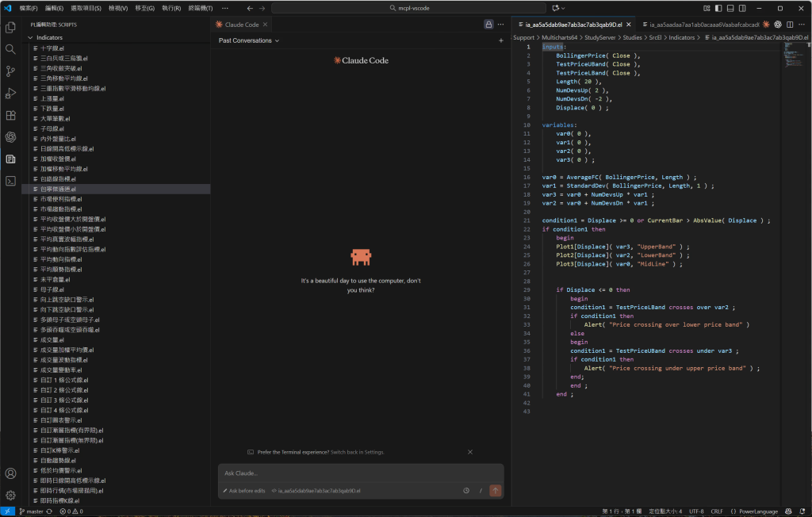Click the notifications bell in status bar
The image size is (812, 517).
802,511
